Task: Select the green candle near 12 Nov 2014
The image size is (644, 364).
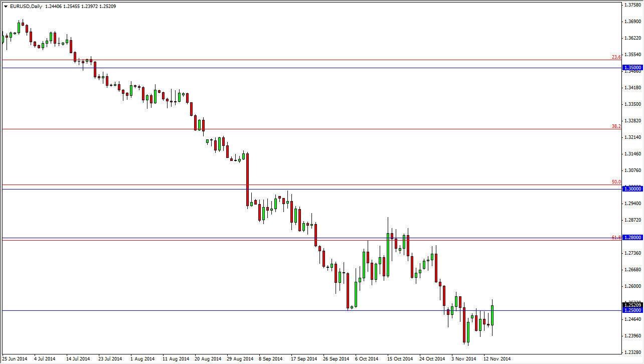Action: 492,316
